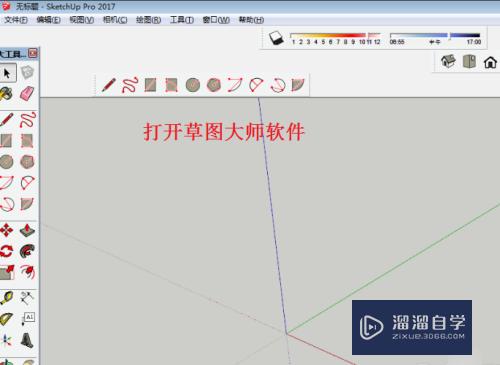Select the Arc tool in horizontal toolbar
Screen dimensions: 500x365
[235, 85]
